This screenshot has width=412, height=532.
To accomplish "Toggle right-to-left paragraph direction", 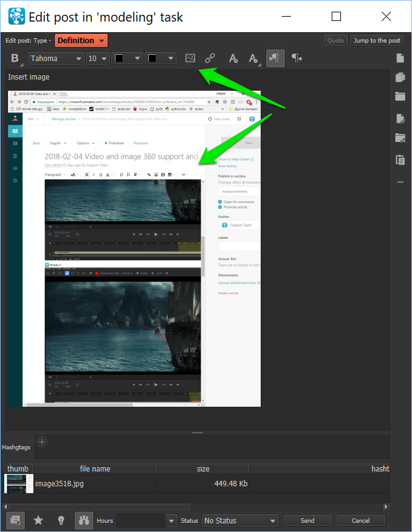I will (296, 59).
